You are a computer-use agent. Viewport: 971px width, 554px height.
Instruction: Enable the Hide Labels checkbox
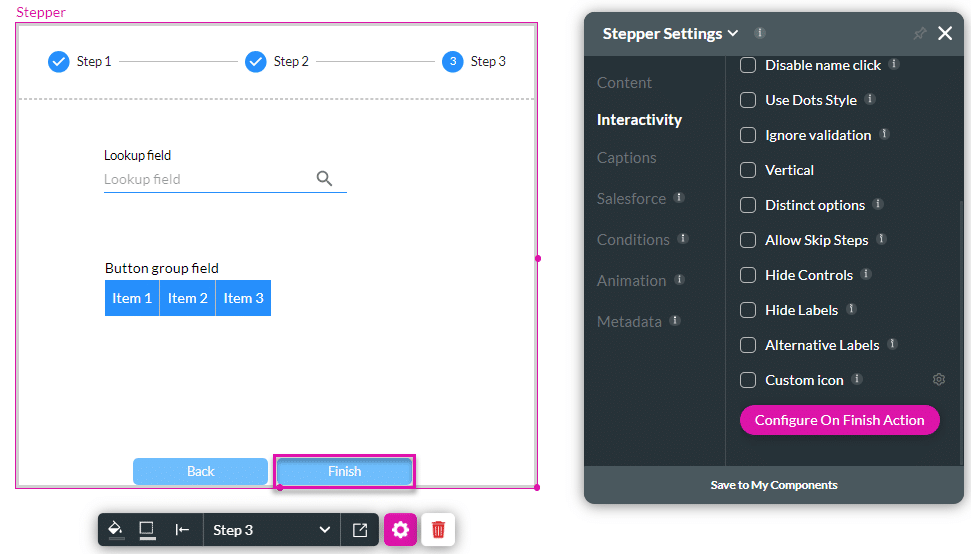pos(747,310)
